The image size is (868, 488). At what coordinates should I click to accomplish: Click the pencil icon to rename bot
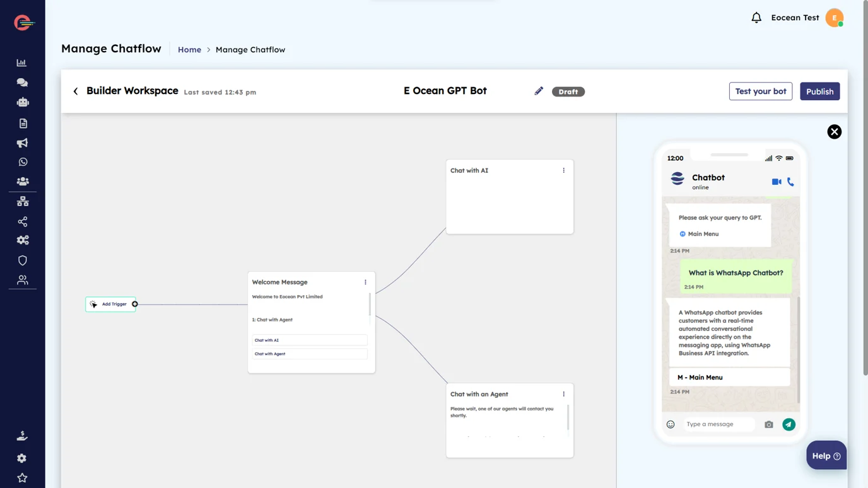click(539, 91)
